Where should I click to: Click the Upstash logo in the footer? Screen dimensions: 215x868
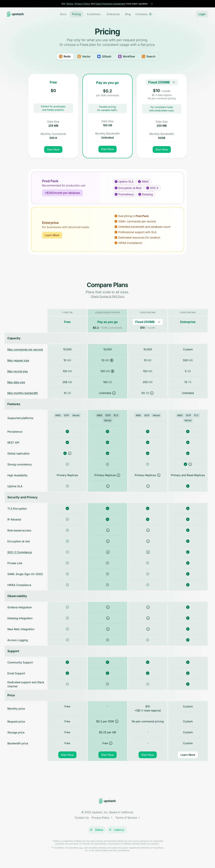[x=107, y=801]
